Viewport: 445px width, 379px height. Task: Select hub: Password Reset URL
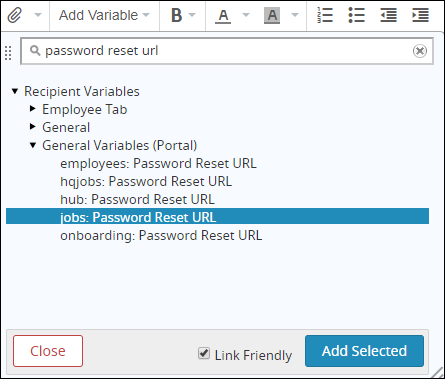tap(137, 199)
